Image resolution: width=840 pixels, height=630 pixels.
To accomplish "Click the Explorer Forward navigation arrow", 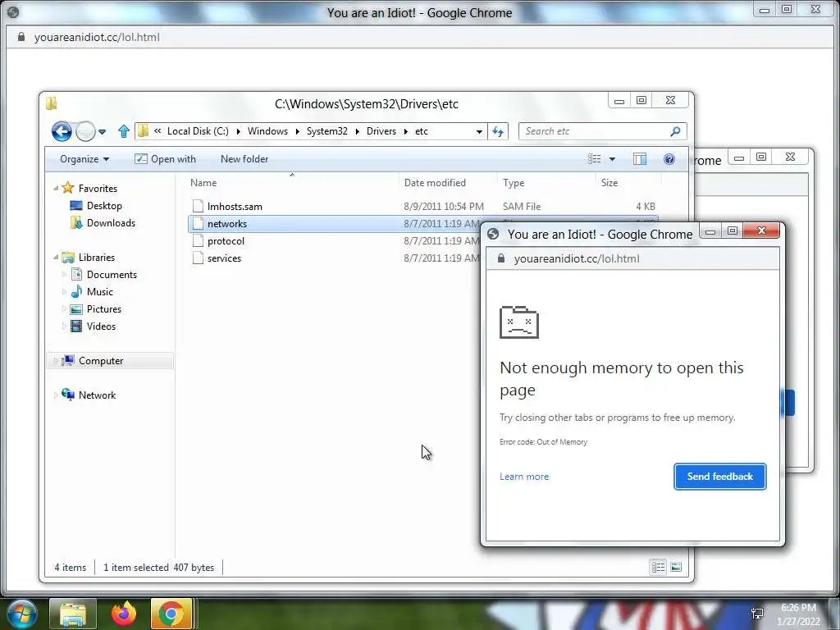I will 85,131.
